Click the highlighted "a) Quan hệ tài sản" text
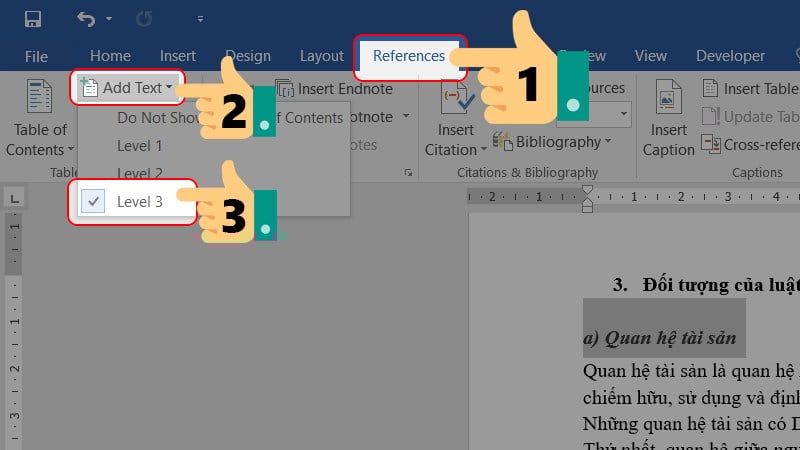Viewport: 800px width, 450px height. 660,338
